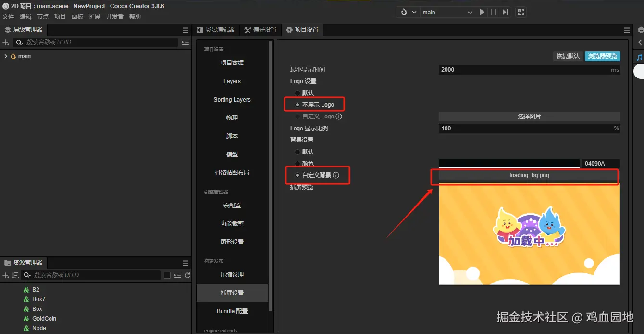Select the Node prefab asset
Screen dimensions: 644x334
[x=39, y=328]
